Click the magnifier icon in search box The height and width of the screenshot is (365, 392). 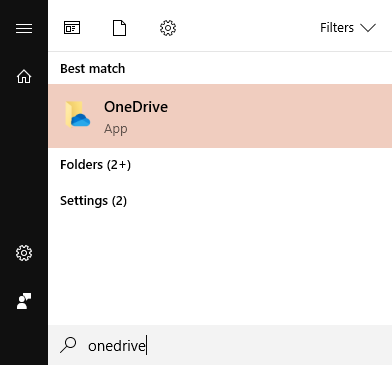pos(68,345)
